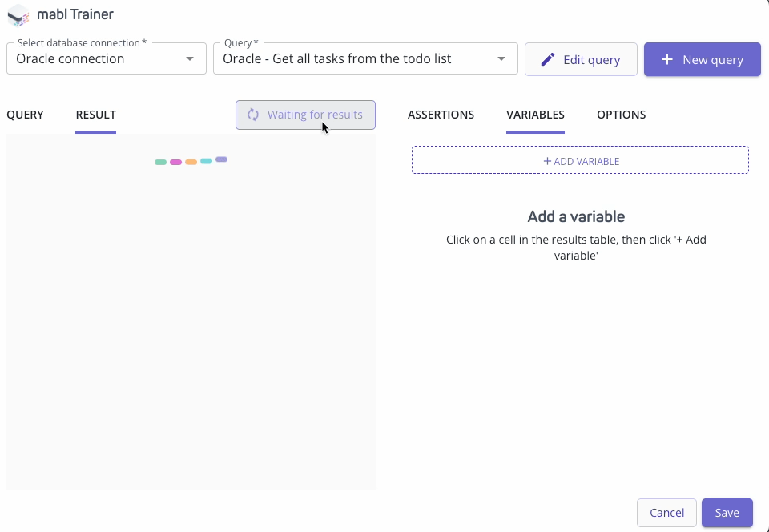Screen dimensions: 769x532
Task: Select the Oracle connection field text
Action: (70, 59)
